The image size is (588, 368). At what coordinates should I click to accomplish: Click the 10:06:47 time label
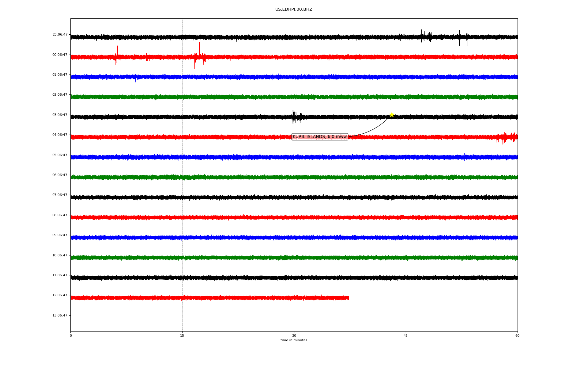pos(60,255)
